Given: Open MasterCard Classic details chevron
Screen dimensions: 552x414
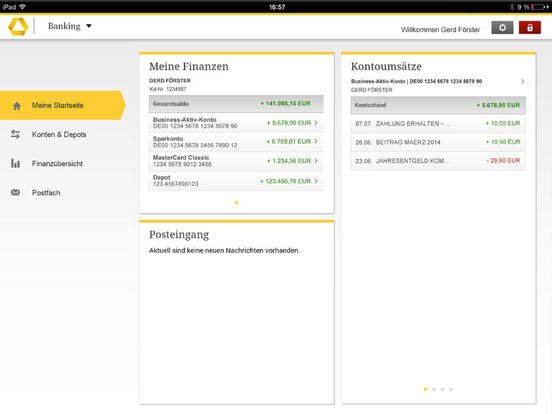Looking at the screenshot, I should tap(316, 161).
